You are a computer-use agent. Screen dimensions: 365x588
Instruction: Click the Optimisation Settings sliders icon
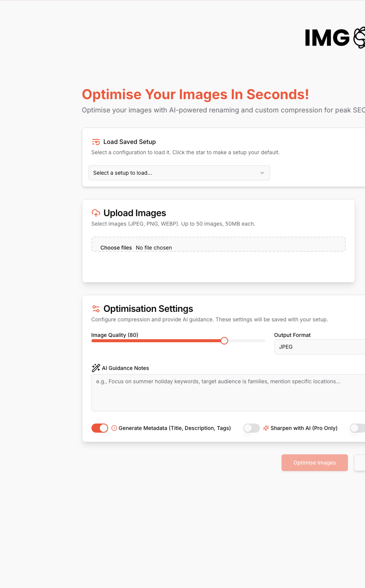96,308
